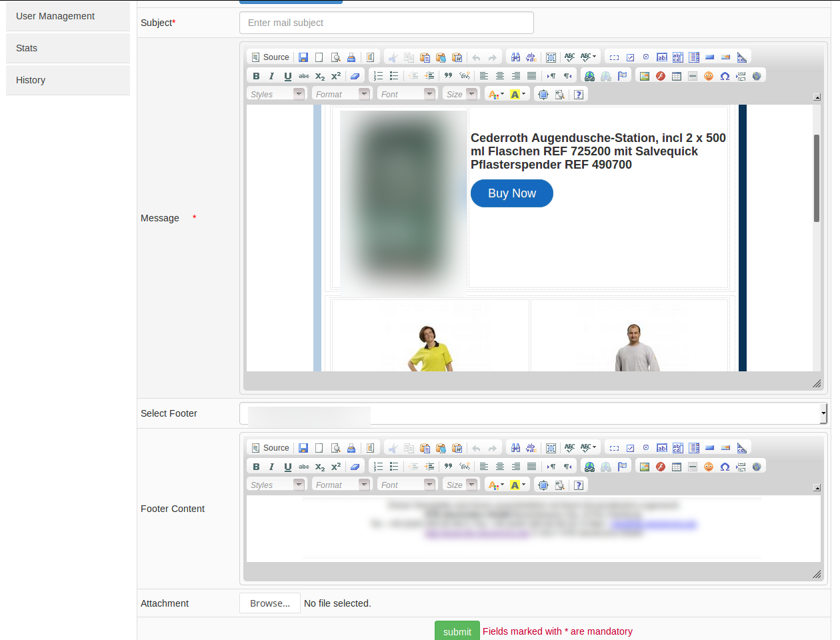Open the Size dropdown in Message editor

coord(461,94)
